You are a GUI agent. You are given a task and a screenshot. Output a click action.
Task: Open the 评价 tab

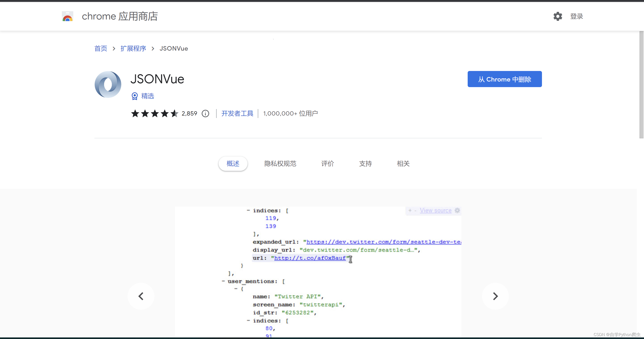point(328,164)
